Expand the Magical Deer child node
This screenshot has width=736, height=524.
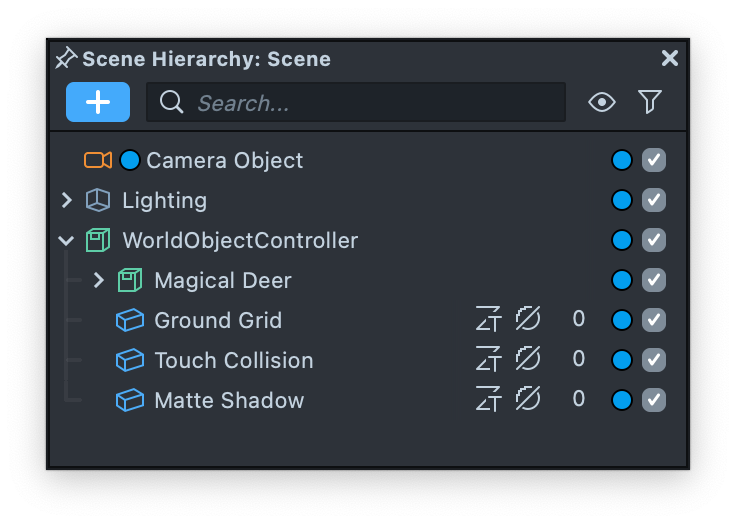(x=99, y=280)
